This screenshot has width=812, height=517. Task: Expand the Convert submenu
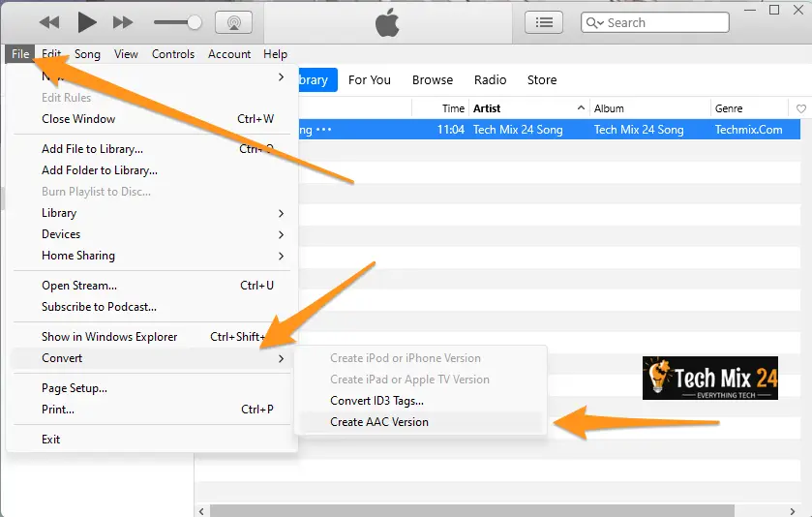[152, 358]
